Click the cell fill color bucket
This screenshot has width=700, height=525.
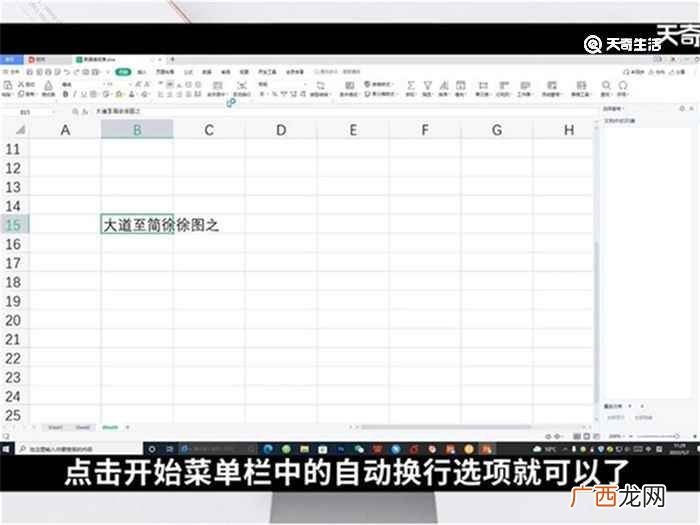point(119,94)
